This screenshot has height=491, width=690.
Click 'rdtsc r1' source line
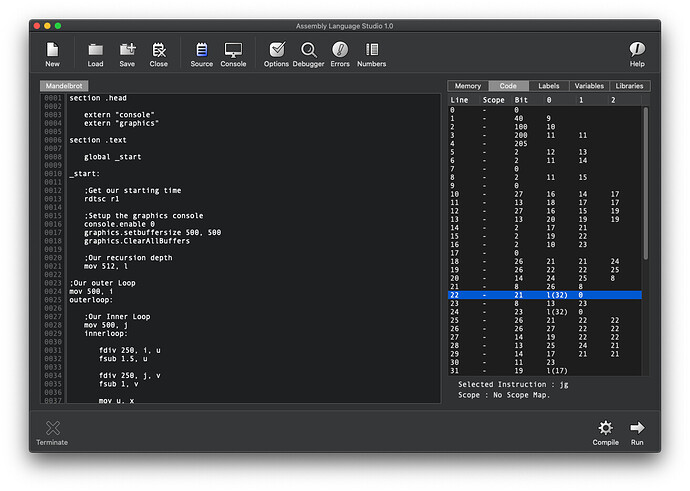[102, 199]
